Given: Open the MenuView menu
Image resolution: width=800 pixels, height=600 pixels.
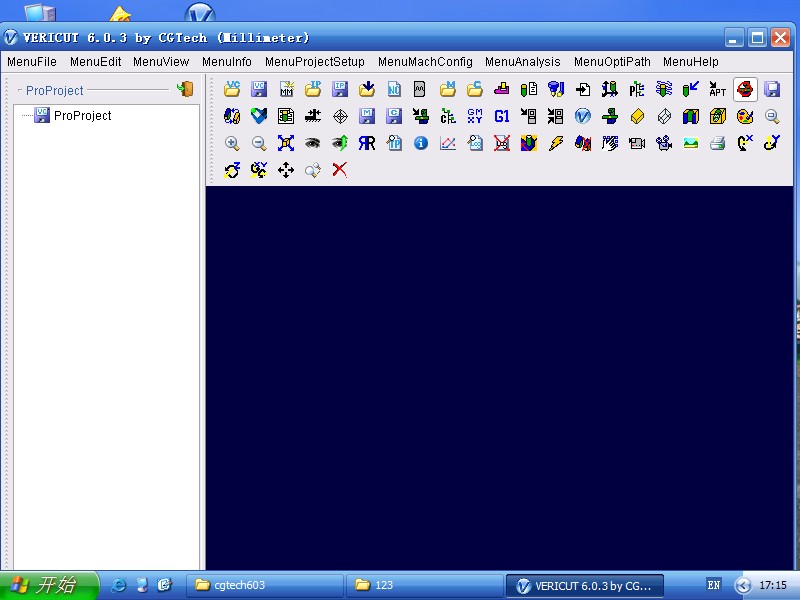Looking at the screenshot, I should pyautogui.click(x=161, y=62).
